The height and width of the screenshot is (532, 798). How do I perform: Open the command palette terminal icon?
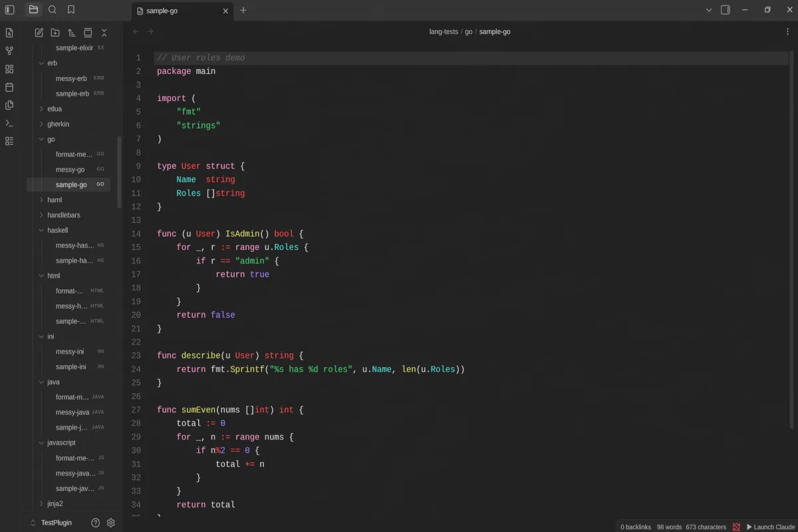(9, 123)
